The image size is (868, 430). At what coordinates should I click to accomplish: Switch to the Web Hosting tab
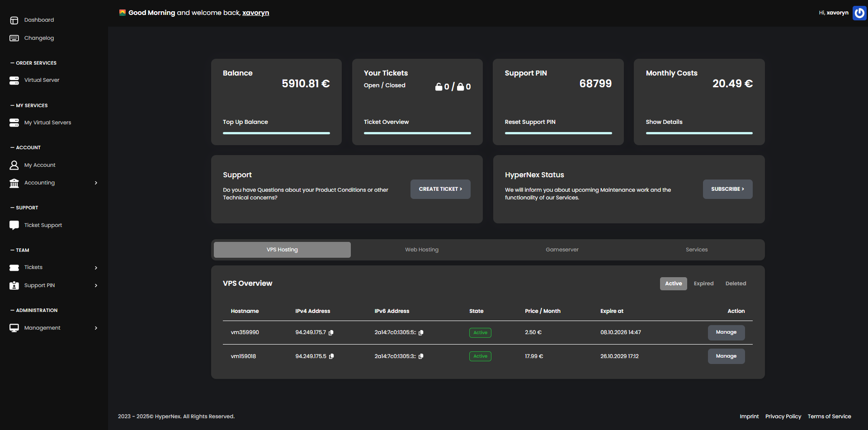(x=421, y=249)
